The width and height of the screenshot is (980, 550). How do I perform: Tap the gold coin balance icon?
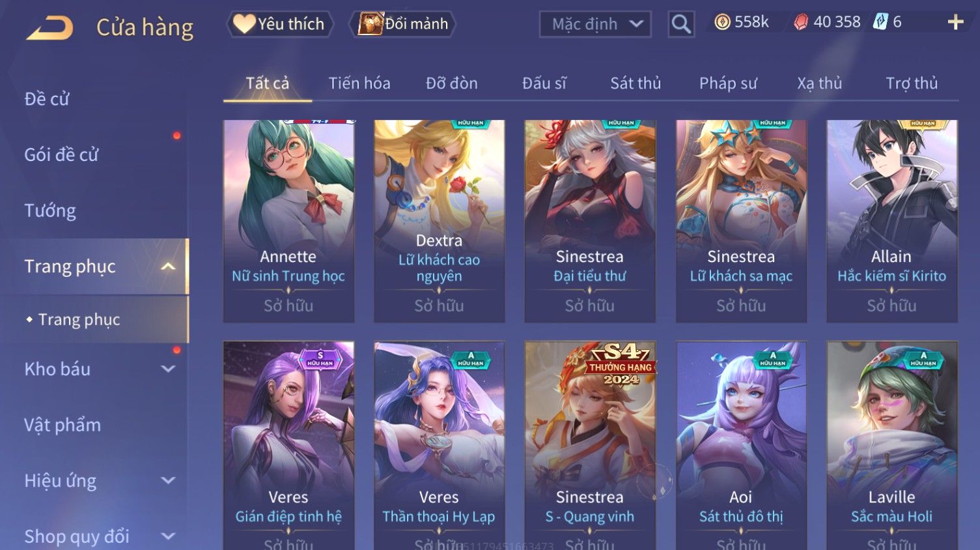(722, 22)
